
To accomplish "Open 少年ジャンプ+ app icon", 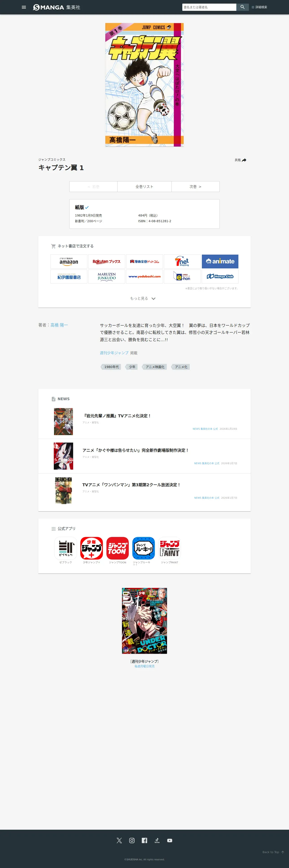I will click(x=92, y=548).
